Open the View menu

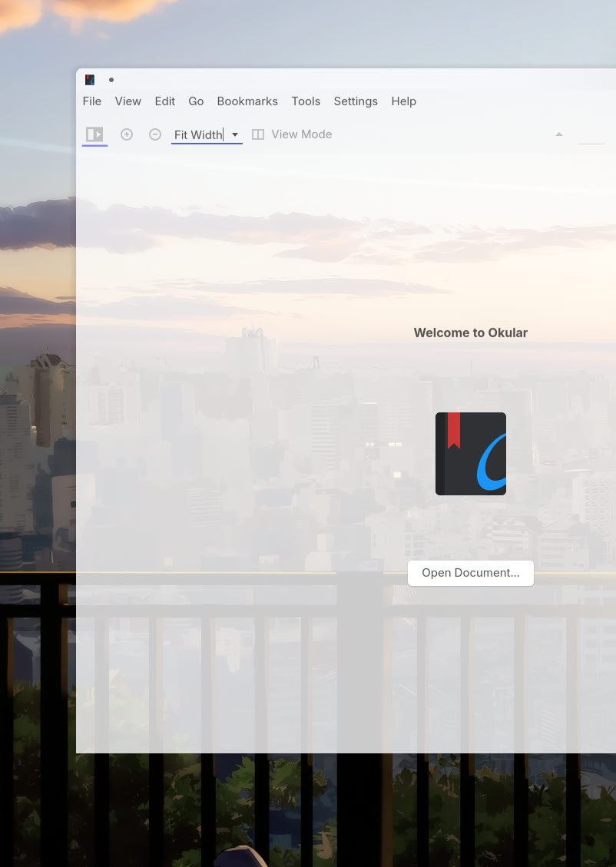tap(128, 101)
